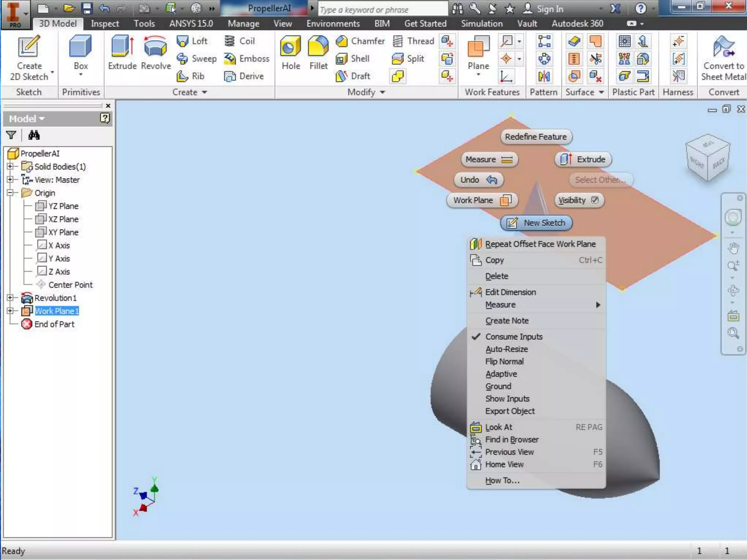The height and width of the screenshot is (560, 747).
Task: Click the Redefine Feature button
Action: point(535,137)
